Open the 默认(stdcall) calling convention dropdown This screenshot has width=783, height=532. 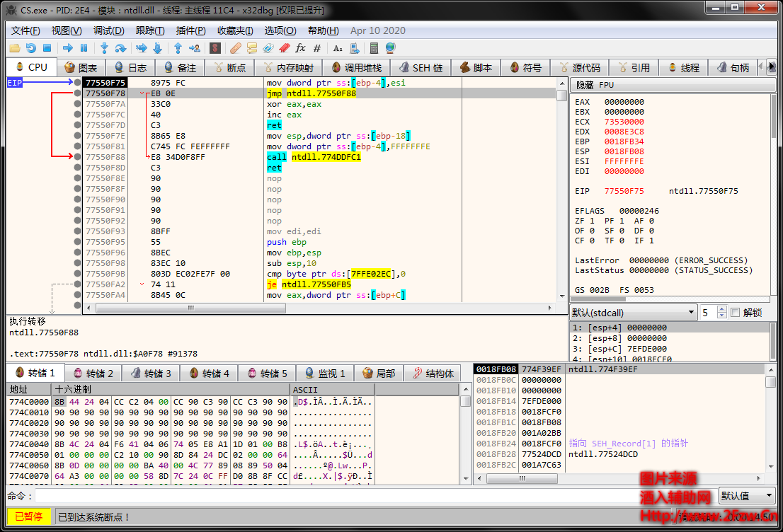tap(633, 313)
